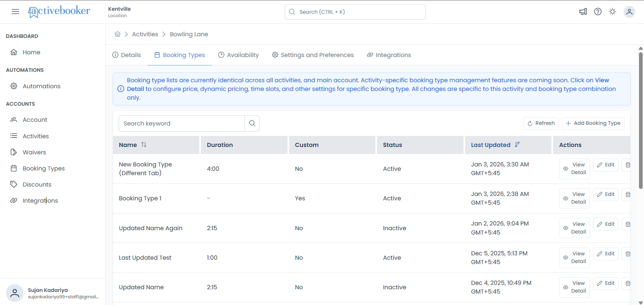Open the hamburger navigation menu

pyautogui.click(x=15, y=12)
